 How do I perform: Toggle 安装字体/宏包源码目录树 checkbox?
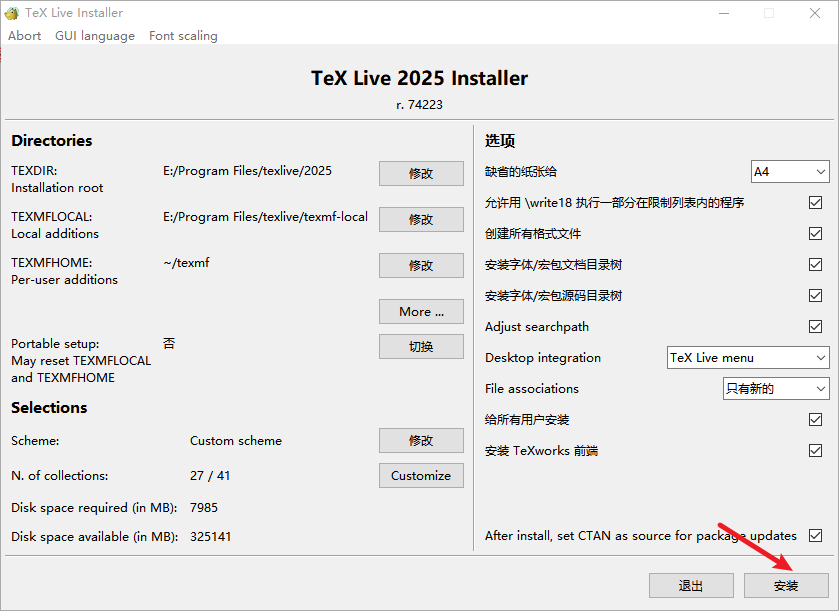(815, 296)
